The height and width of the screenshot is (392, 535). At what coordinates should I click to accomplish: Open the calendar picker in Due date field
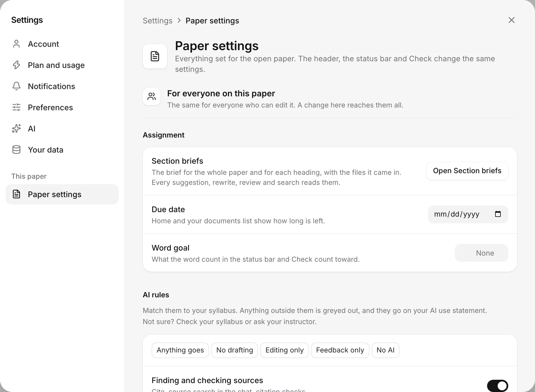[x=498, y=214]
